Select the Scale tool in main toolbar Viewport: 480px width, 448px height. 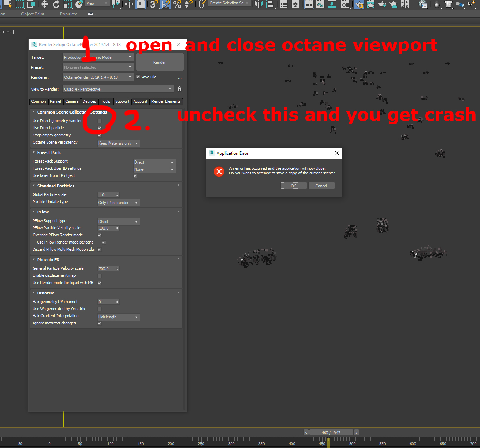tap(68, 4)
